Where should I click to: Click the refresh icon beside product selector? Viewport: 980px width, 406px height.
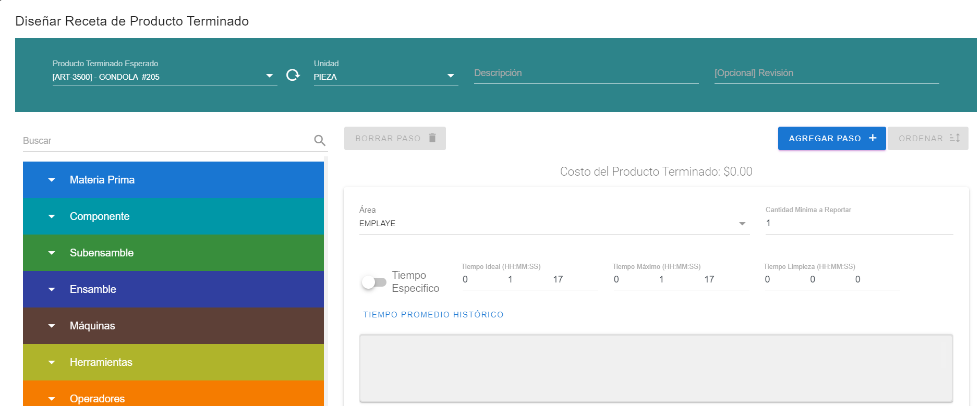pos(293,75)
